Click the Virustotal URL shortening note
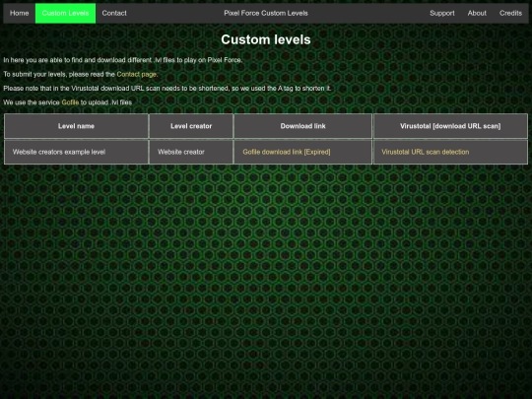The image size is (532, 399). pos(167,89)
